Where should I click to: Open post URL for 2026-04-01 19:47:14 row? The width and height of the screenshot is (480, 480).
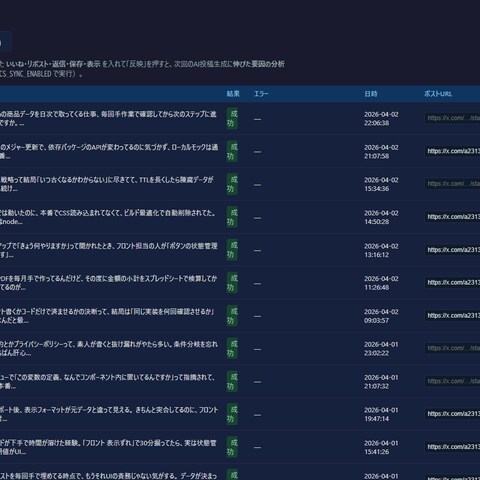click(453, 414)
